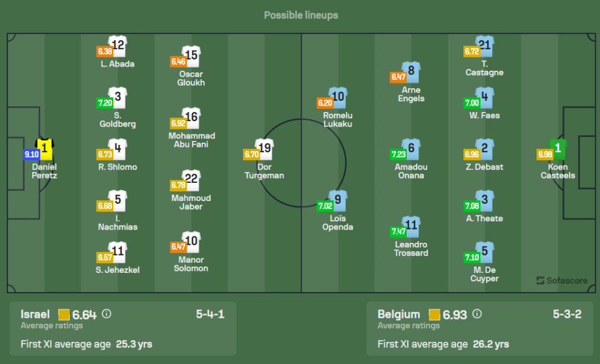The height and width of the screenshot is (364, 600).
Task: Click Israel's 5-4-1 formation label
Action: click(210, 314)
